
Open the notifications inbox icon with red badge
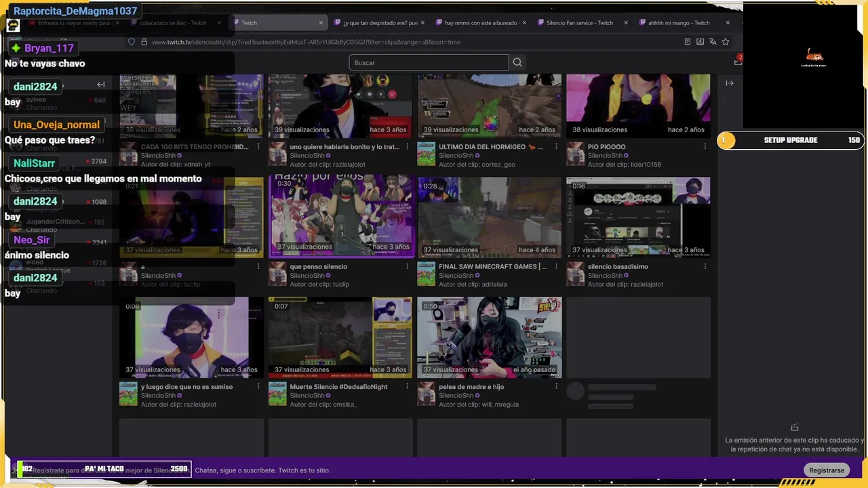coord(738,62)
